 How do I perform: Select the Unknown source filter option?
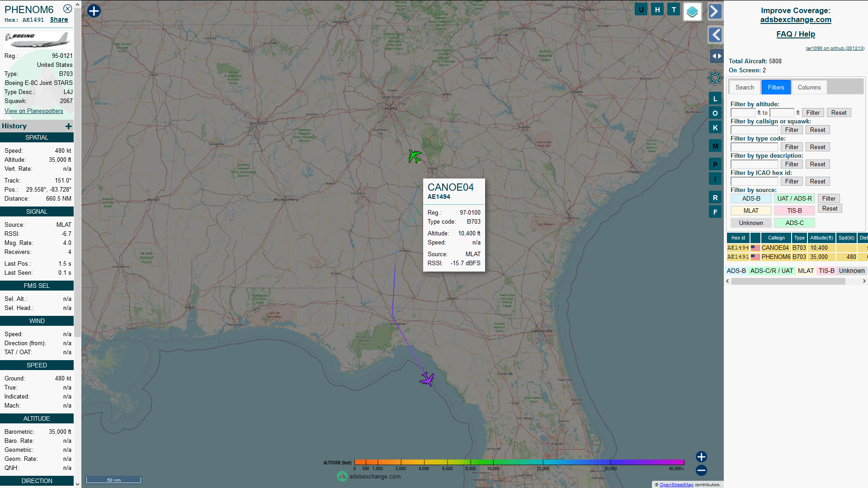(x=751, y=223)
